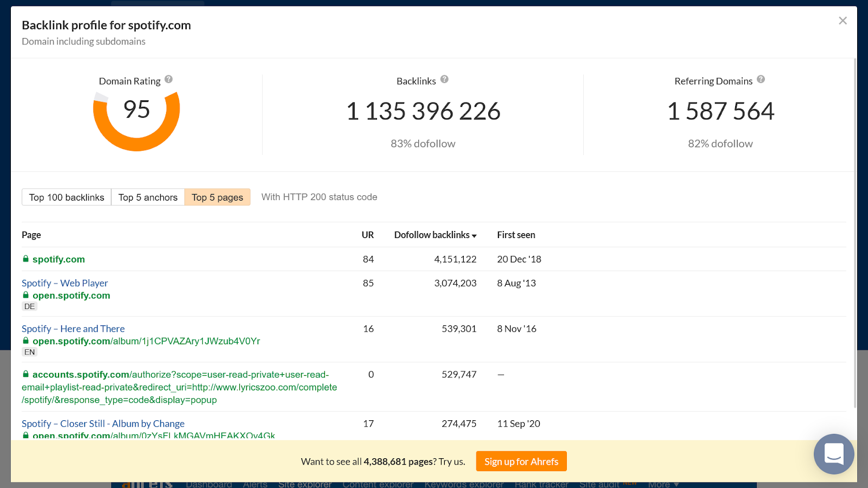Switch to the Top 100 backlinks tab
This screenshot has height=488, width=868.
click(67, 197)
